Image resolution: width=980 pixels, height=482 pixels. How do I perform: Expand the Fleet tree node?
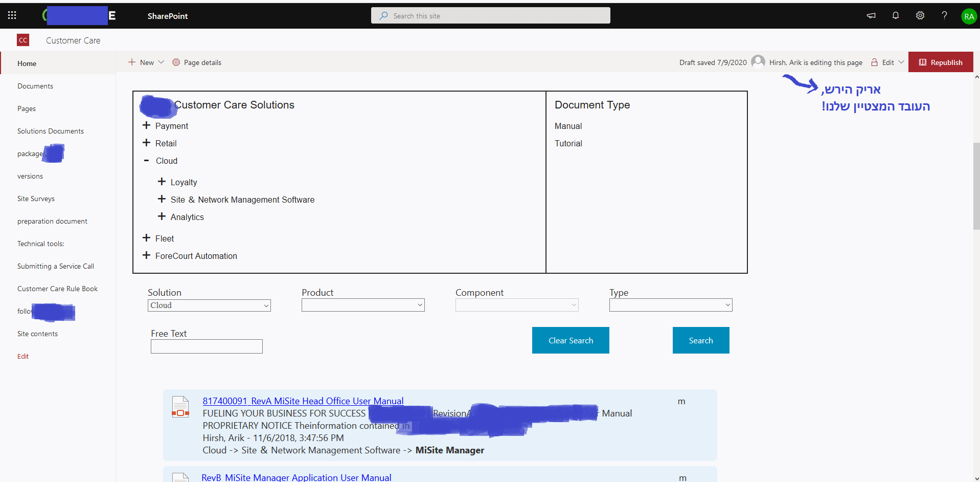(146, 238)
